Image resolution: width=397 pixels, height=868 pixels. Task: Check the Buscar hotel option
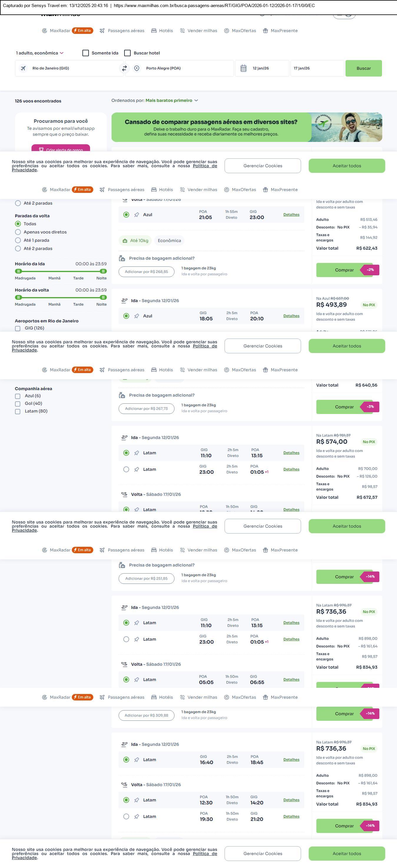tap(128, 53)
